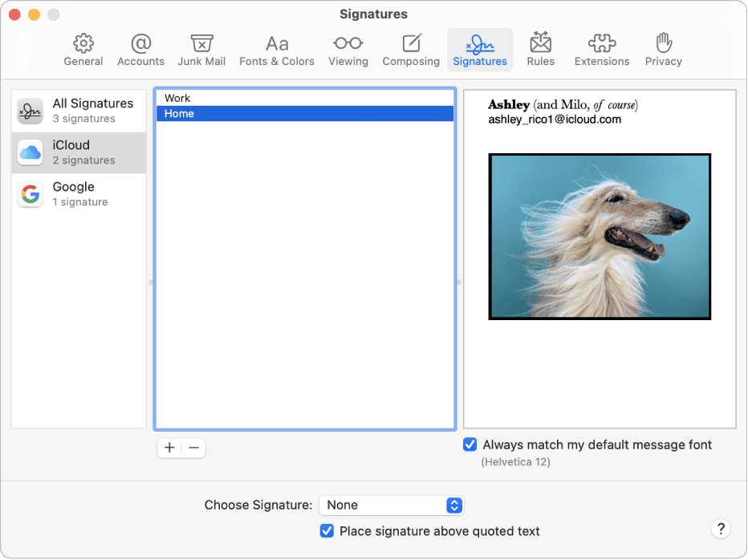The image size is (748, 560).
Task: Select the Home signature
Action: 305,113
